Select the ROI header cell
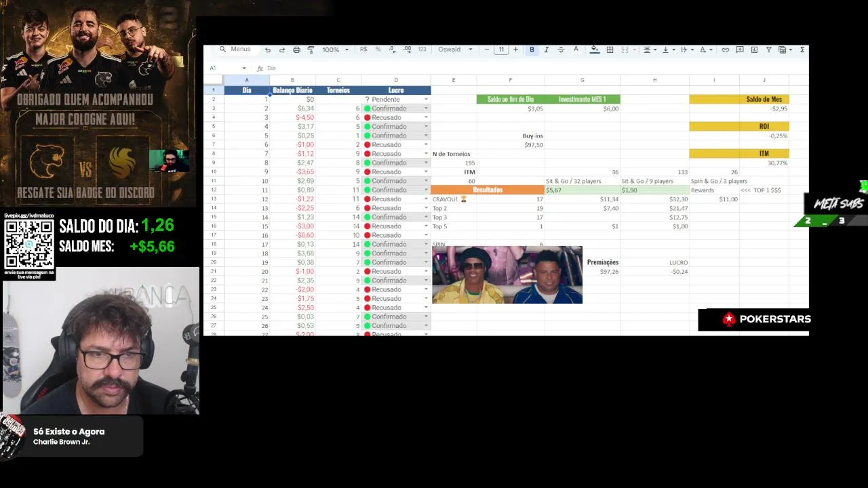Screen dimensions: 868x488 [x=764, y=126]
